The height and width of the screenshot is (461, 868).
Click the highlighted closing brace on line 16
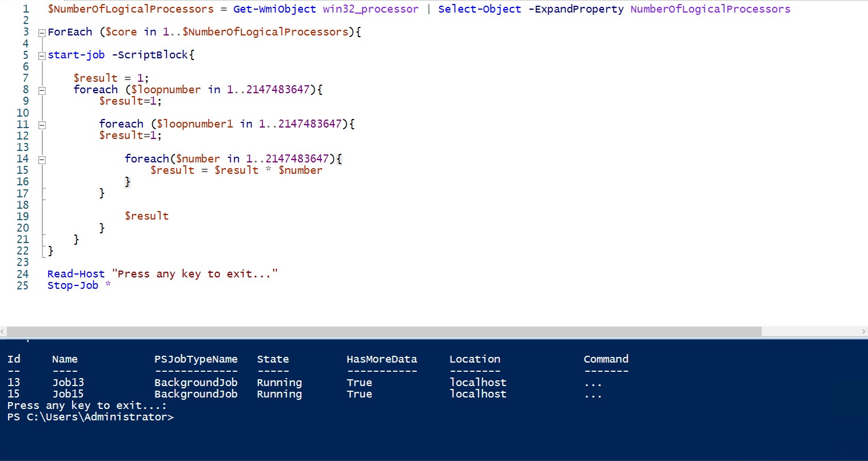(x=128, y=181)
